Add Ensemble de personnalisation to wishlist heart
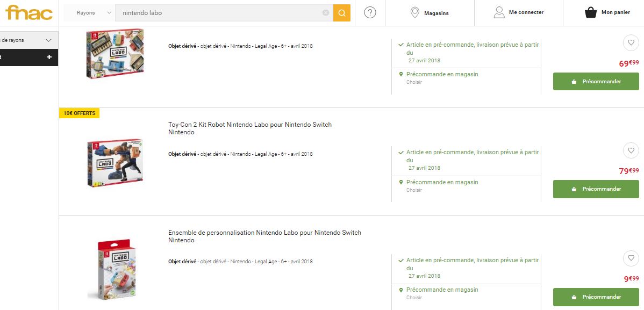 (x=631, y=258)
